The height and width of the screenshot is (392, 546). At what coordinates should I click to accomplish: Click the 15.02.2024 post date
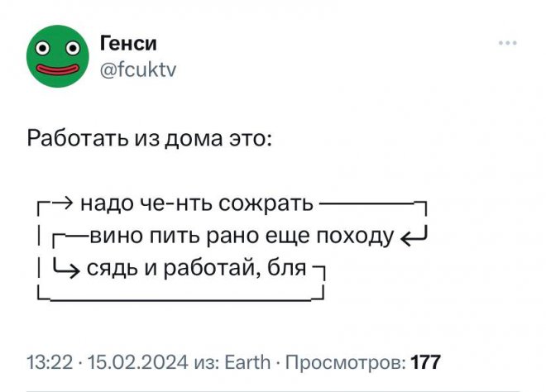138,362
